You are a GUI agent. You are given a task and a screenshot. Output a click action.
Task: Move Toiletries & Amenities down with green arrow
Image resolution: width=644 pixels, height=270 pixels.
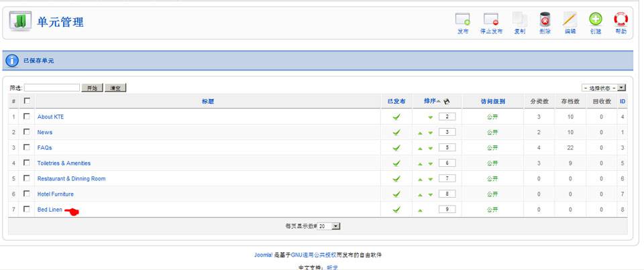click(x=431, y=163)
